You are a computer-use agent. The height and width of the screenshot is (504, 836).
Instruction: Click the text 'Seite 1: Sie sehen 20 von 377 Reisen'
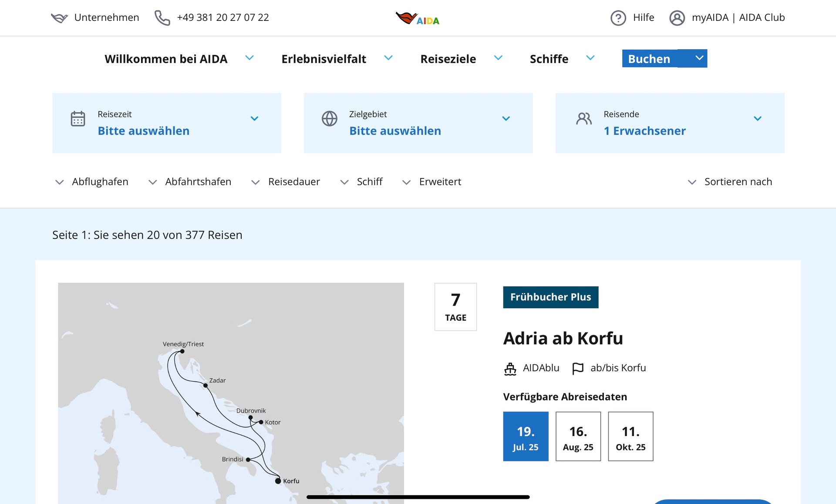pos(147,235)
